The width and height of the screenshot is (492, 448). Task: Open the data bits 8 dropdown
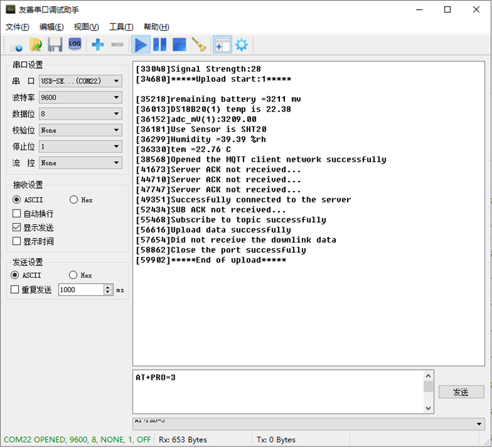(81, 114)
